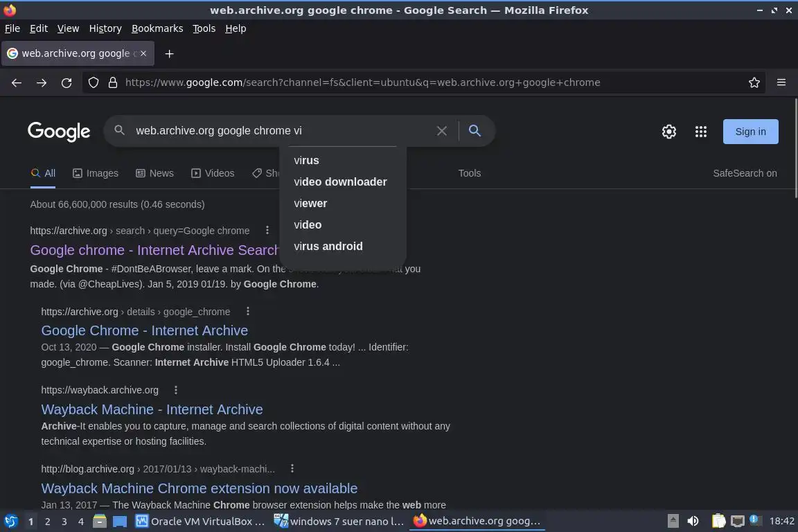Choose the 'video' suggestion
This screenshot has height=532, width=798.
pyautogui.click(x=342, y=224)
